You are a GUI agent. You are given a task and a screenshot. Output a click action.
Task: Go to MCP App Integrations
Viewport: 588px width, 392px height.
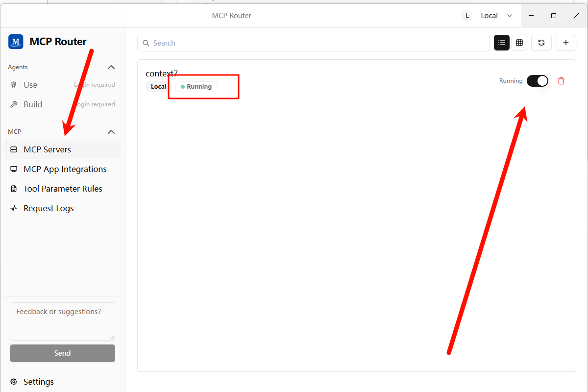[x=65, y=169]
